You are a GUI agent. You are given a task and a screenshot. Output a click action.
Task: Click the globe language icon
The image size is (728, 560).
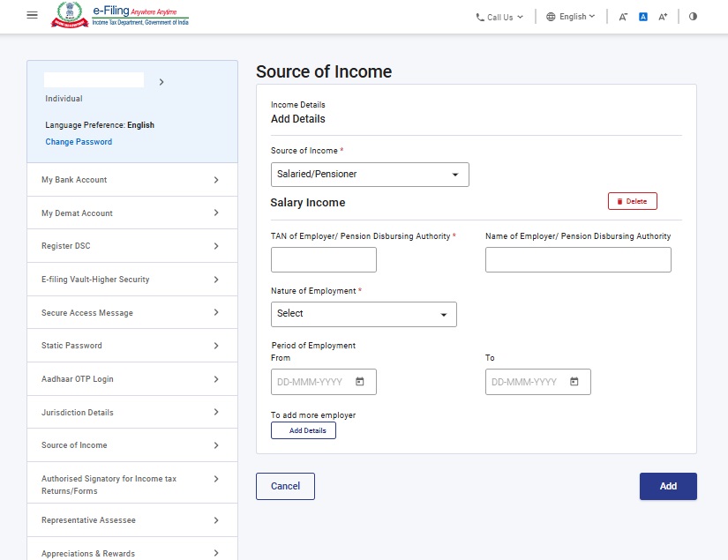(x=551, y=17)
